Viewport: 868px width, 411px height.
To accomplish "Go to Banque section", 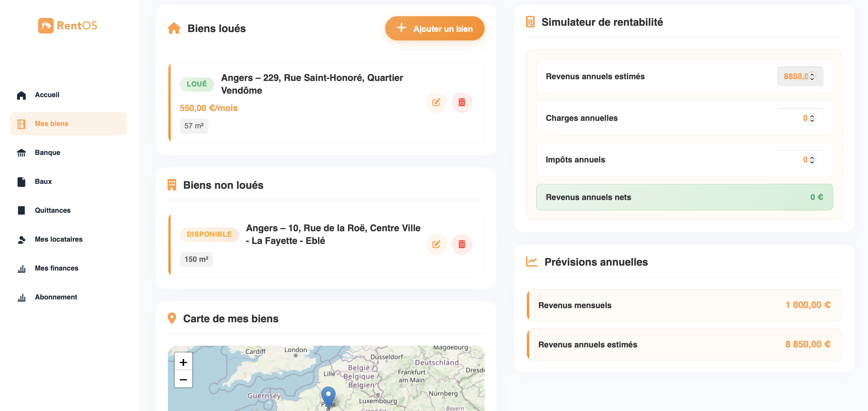I will [x=47, y=153].
